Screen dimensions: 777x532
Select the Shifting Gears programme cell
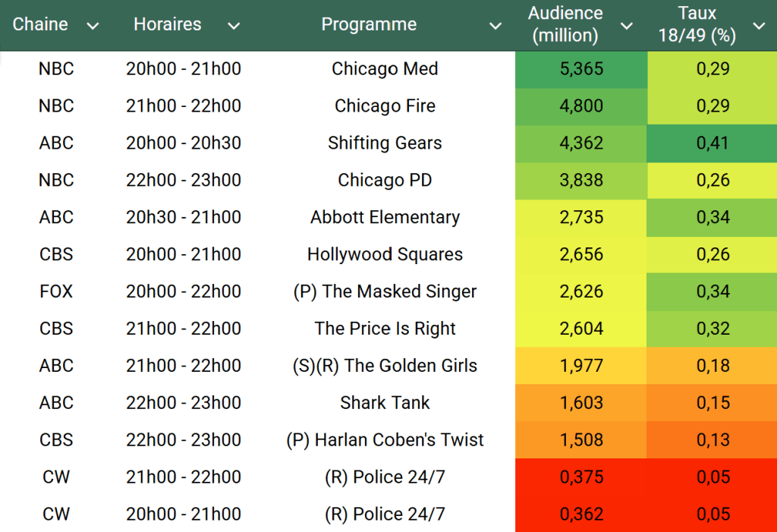385,143
